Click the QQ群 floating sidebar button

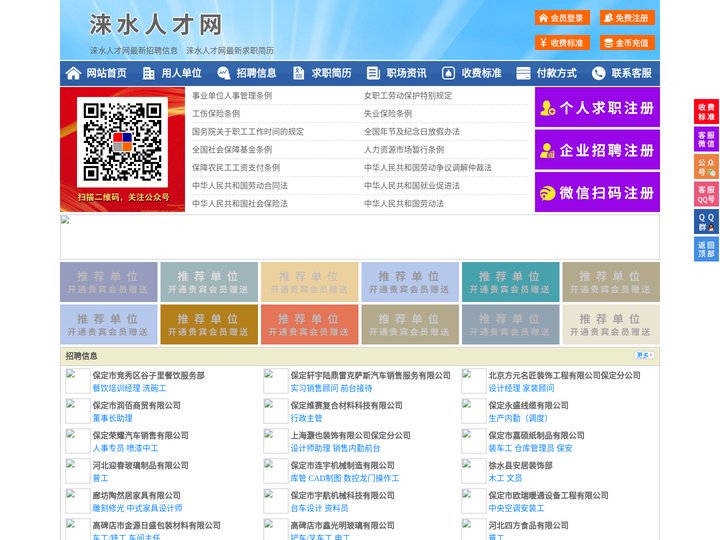point(706,222)
